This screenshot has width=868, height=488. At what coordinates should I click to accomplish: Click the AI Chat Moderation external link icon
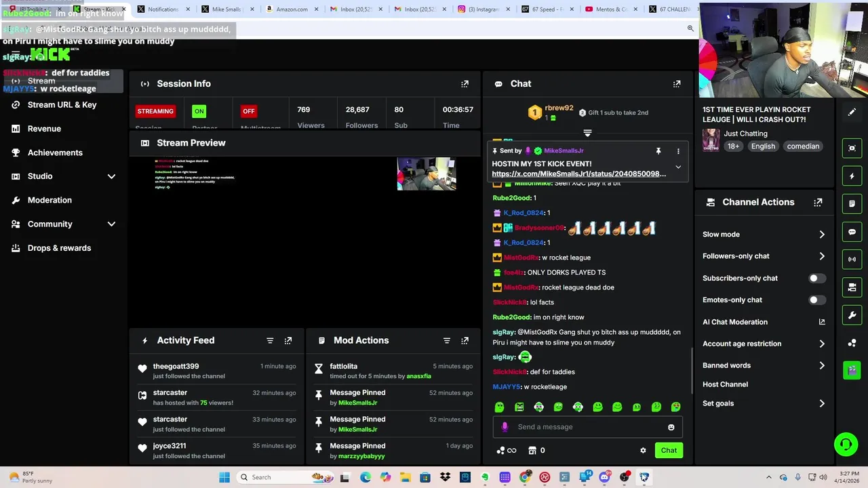(822, 322)
